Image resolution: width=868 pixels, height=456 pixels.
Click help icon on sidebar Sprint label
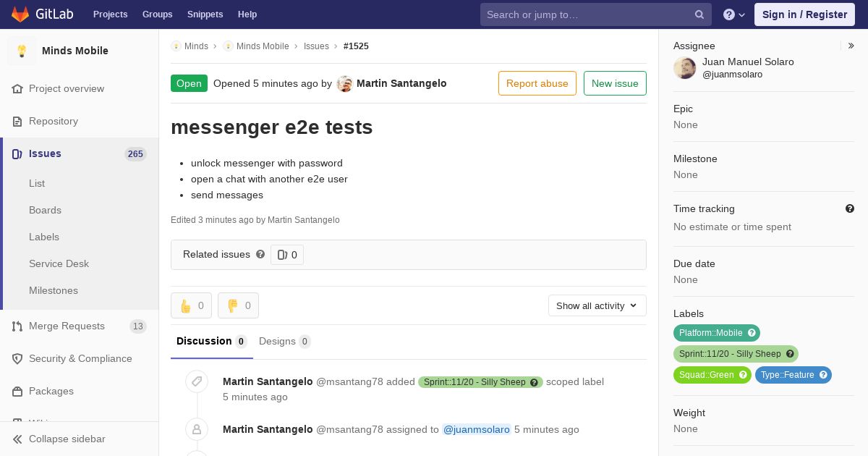(x=790, y=354)
